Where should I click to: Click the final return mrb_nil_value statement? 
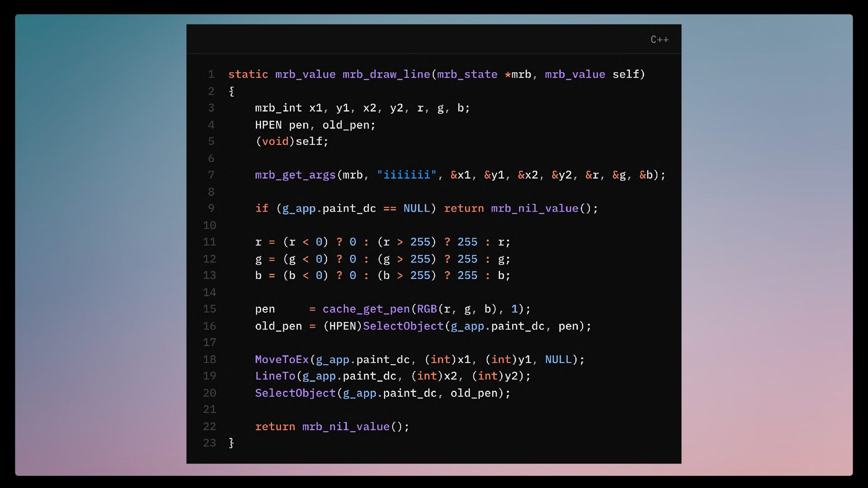pyautogui.click(x=332, y=427)
